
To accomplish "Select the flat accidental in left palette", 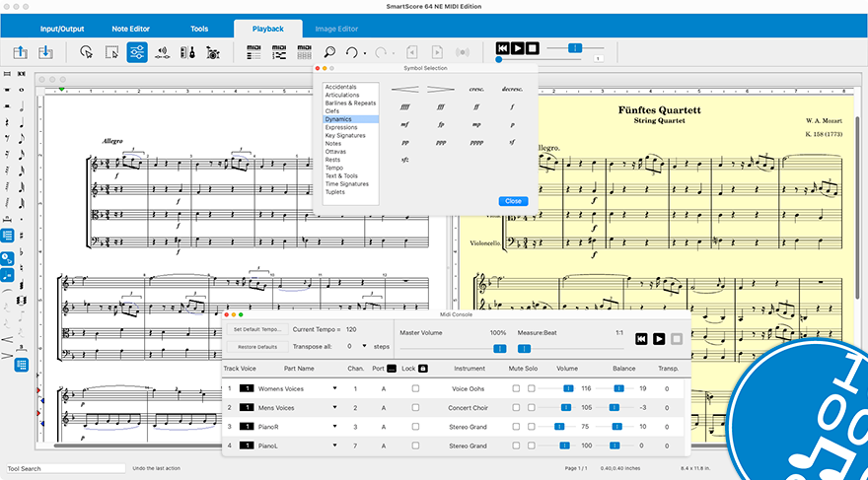I will [22, 252].
